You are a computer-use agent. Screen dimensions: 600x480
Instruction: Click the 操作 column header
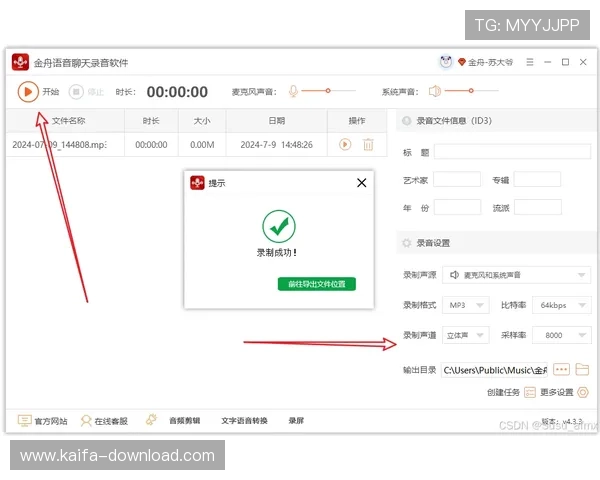357,121
